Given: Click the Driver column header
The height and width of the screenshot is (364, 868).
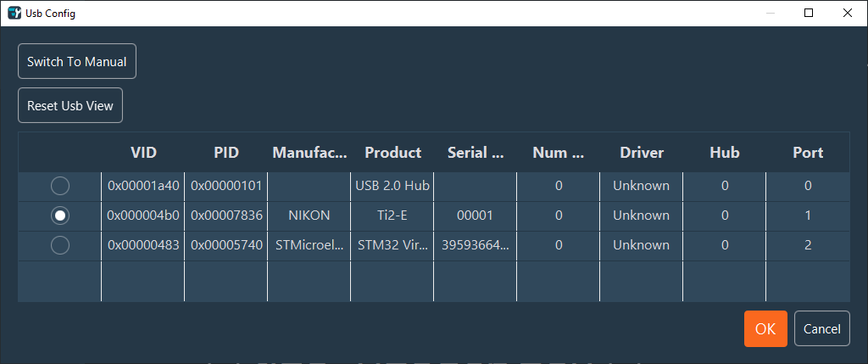Looking at the screenshot, I should click(642, 153).
